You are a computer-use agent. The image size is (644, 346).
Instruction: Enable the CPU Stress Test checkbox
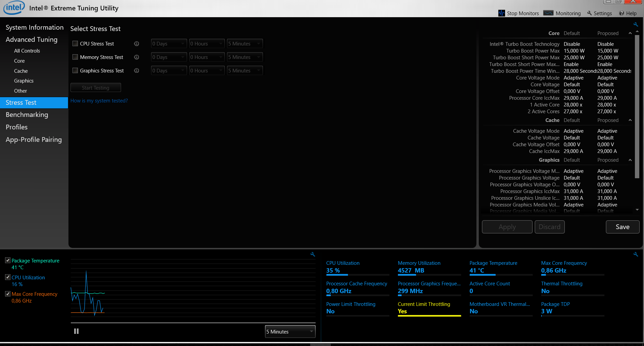[75, 43]
